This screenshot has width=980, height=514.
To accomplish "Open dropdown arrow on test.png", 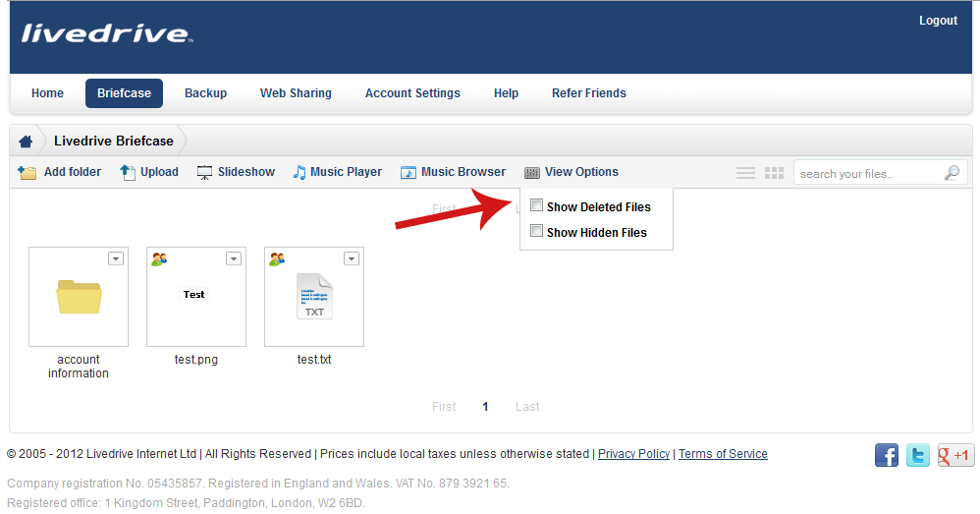I will coord(233,258).
